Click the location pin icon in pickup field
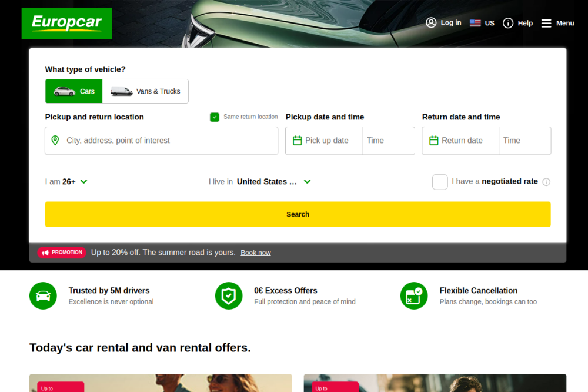The image size is (588, 392). [55, 141]
